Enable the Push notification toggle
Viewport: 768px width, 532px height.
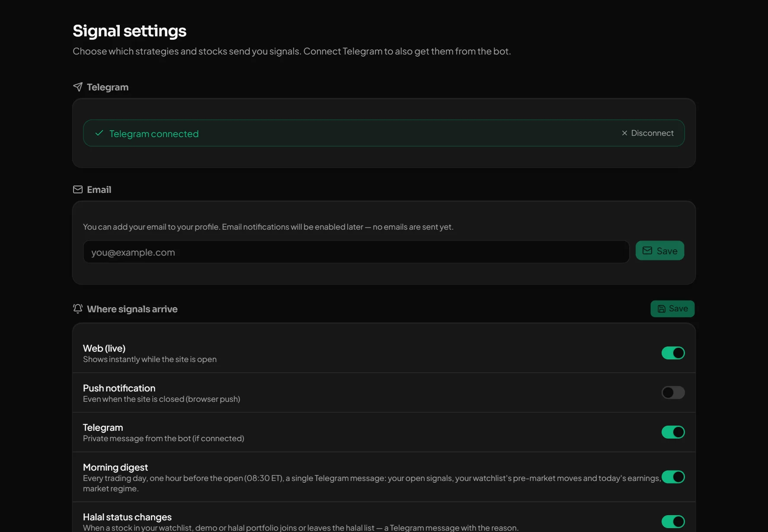tap(673, 393)
